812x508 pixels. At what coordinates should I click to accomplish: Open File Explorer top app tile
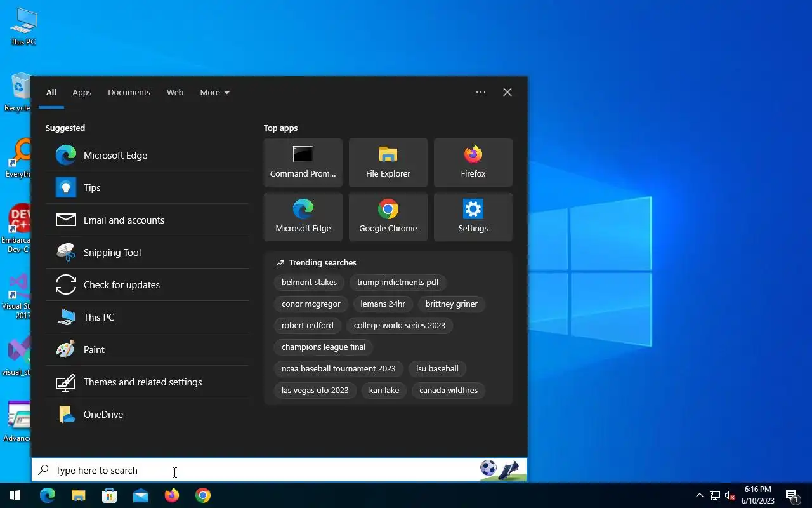click(388, 163)
